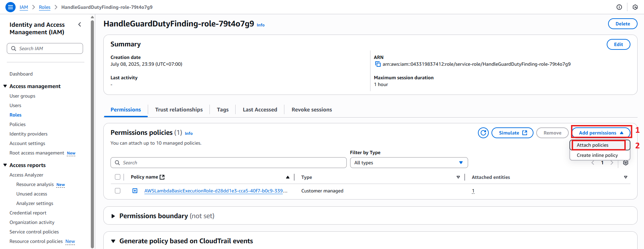Viewport: 644px width, 249px height.
Task: Switch to the Trust relationships tab
Action: coord(179,110)
